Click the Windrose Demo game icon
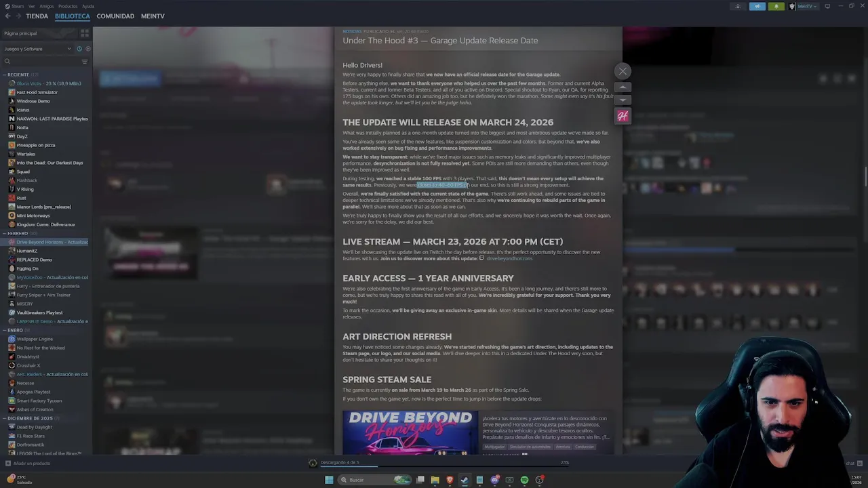This screenshot has width=868, height=488. [12, 101]
